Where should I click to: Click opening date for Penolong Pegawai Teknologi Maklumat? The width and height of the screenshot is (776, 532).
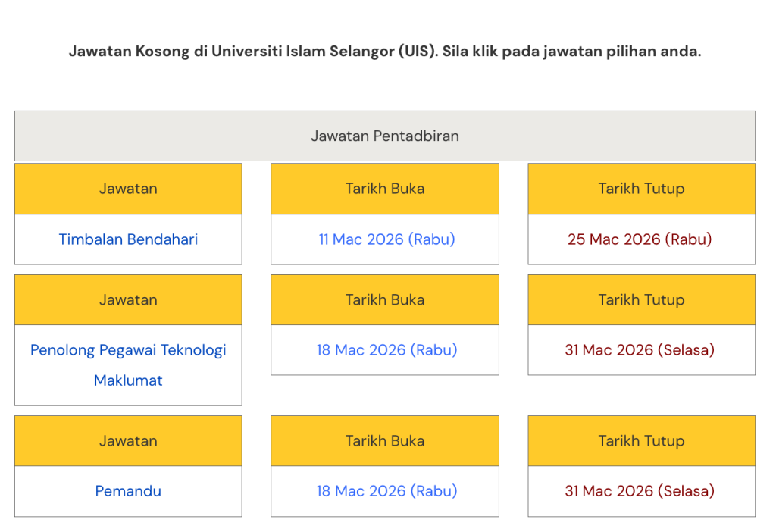coord(386,350)
